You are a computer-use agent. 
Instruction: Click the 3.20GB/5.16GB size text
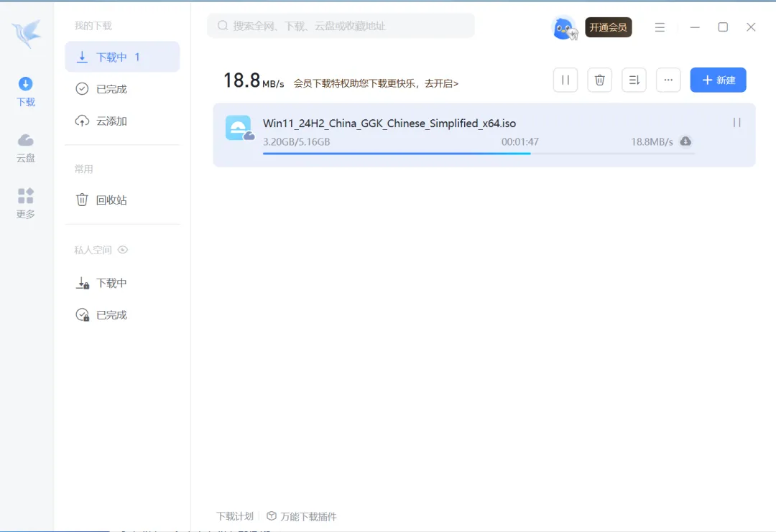tap(296, 142)
